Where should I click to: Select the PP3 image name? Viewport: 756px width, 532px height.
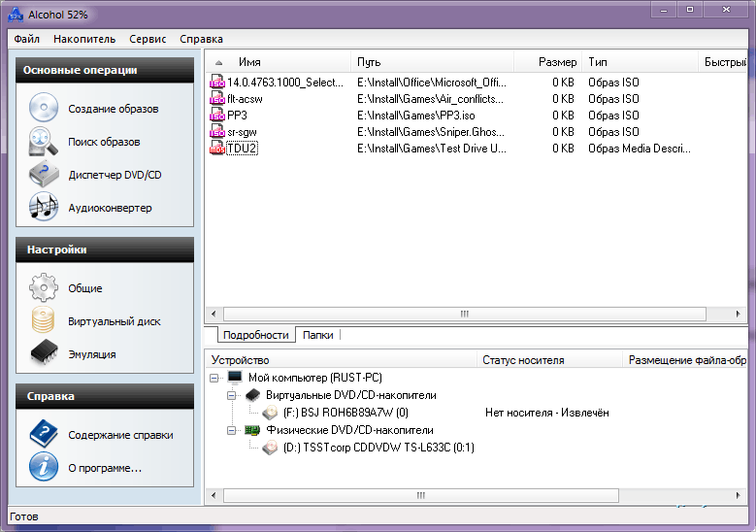click(x=237, y=116)
